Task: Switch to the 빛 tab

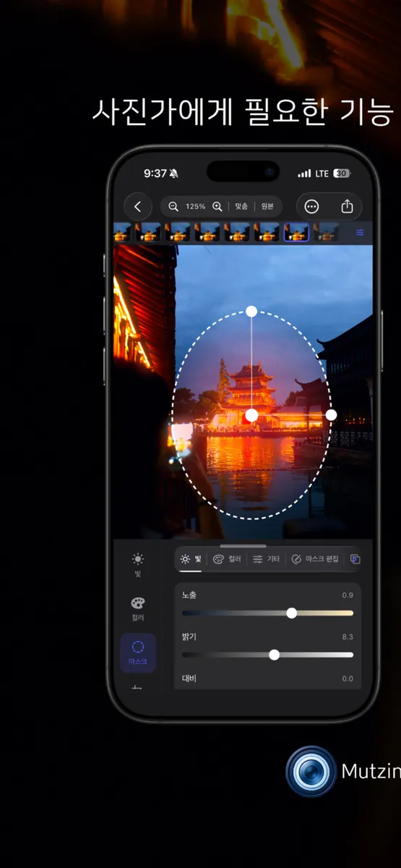Action: [191, 559]
